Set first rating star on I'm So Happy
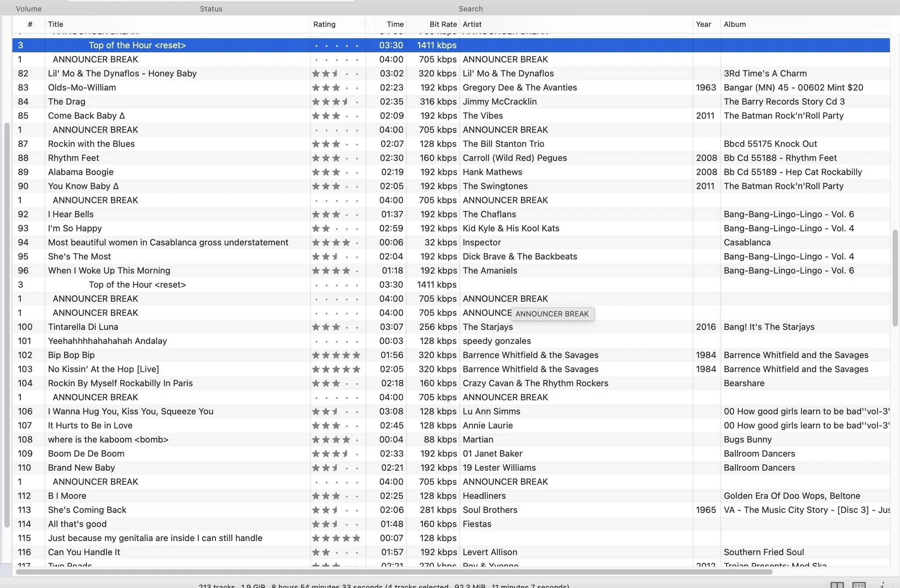The height and width of the screenshot is (588, 900). (x=316, y=228)
